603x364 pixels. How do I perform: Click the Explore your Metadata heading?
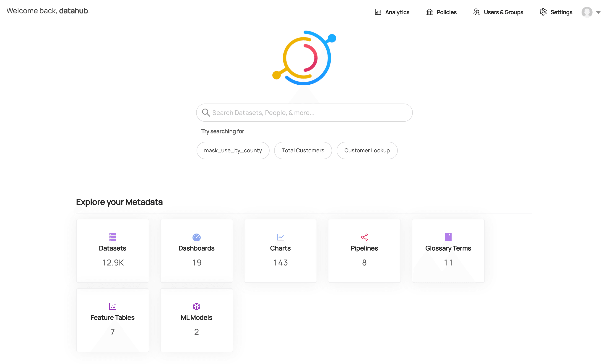[x=120, y=202]
